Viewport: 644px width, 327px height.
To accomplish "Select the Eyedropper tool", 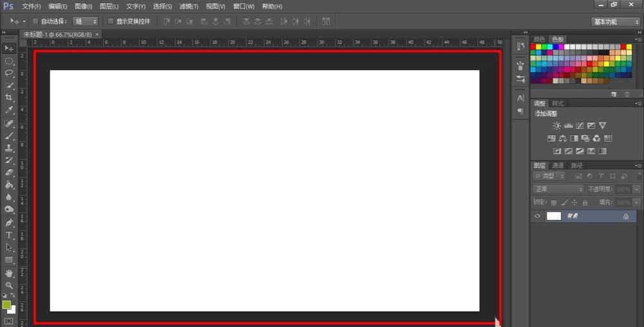I will [x=9, y=110].
